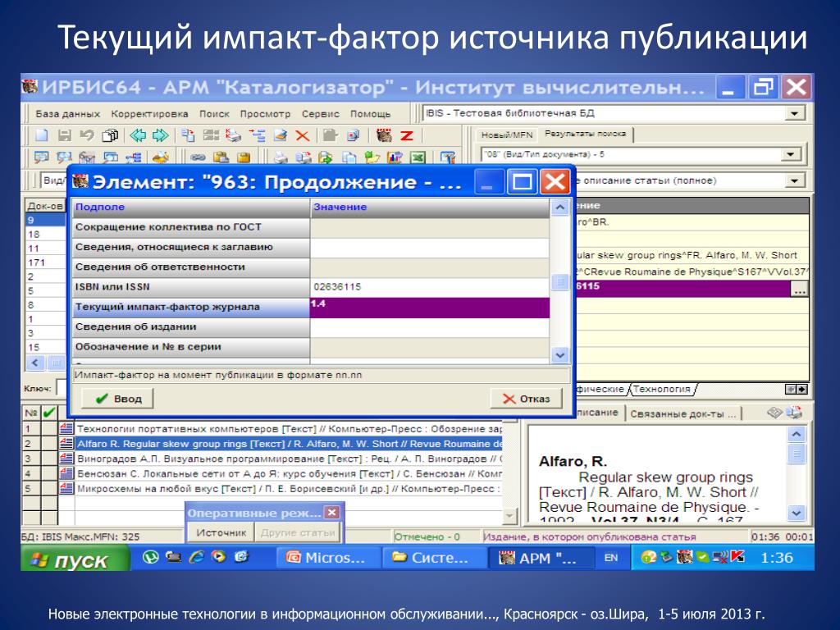
Task: Click Internet Explorer icon in quick launch
Action: [x=197, y=557]
